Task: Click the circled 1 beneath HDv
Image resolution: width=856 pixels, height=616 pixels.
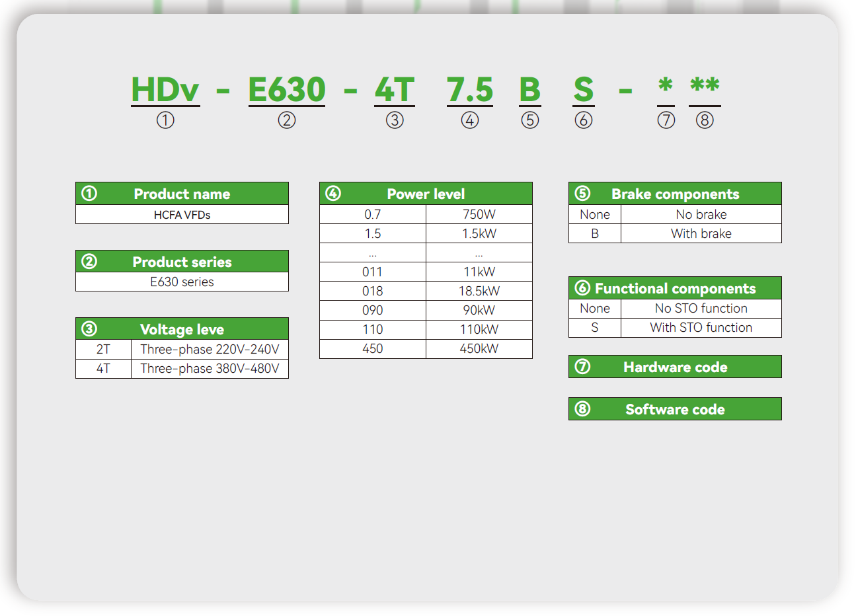Action: 165,120
